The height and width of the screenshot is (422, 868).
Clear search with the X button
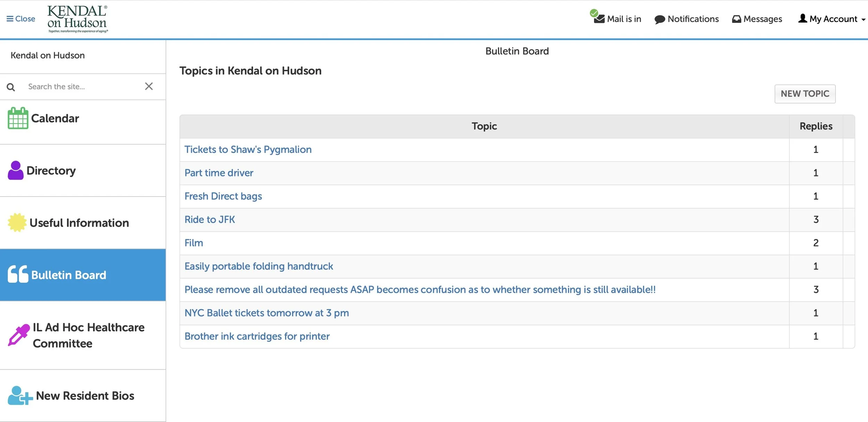coord(149,86)
